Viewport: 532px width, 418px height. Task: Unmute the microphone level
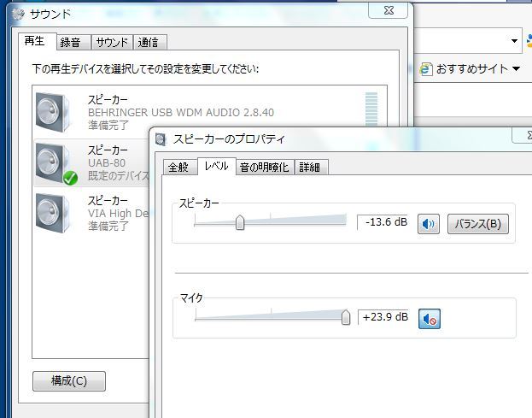(x=430, y=320)
